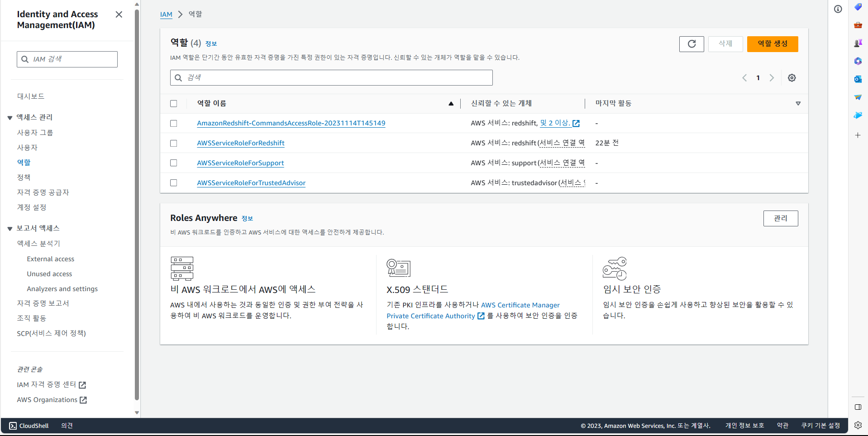Check AmazonRedshift-CommandsAccessRole row checkbox

(174, 123)
